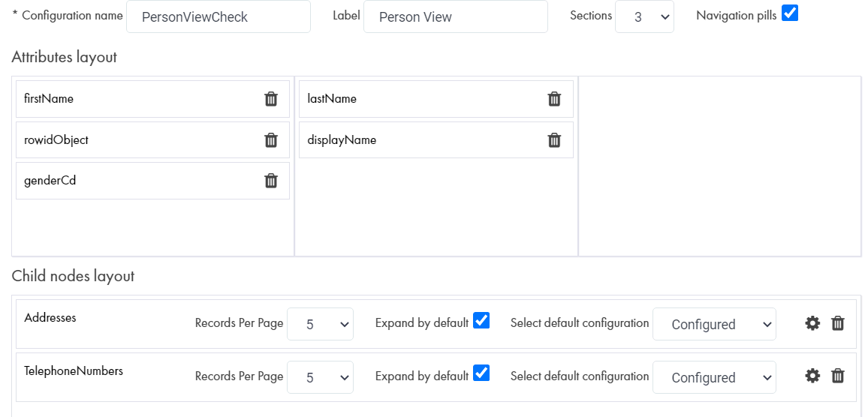The image size is (868, 417).
Task: Select the genderCd attribute text
Action: pos(50,180)
